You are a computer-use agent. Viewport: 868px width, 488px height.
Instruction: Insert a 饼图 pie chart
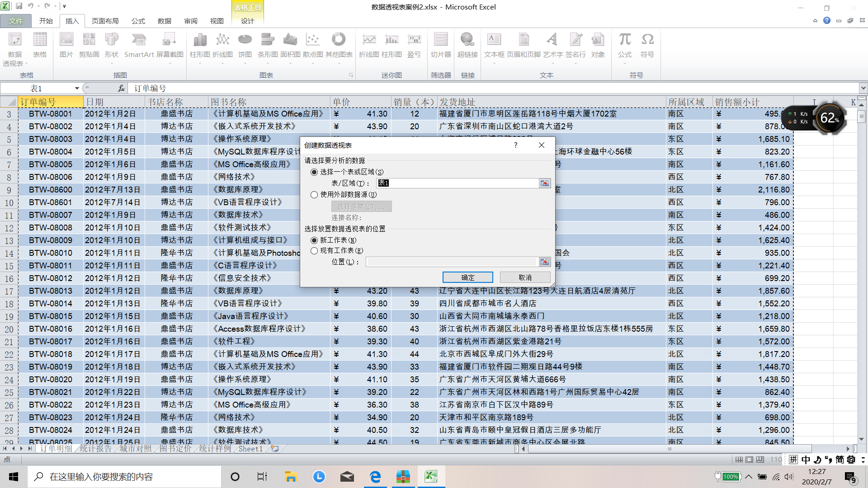point(245,47)
